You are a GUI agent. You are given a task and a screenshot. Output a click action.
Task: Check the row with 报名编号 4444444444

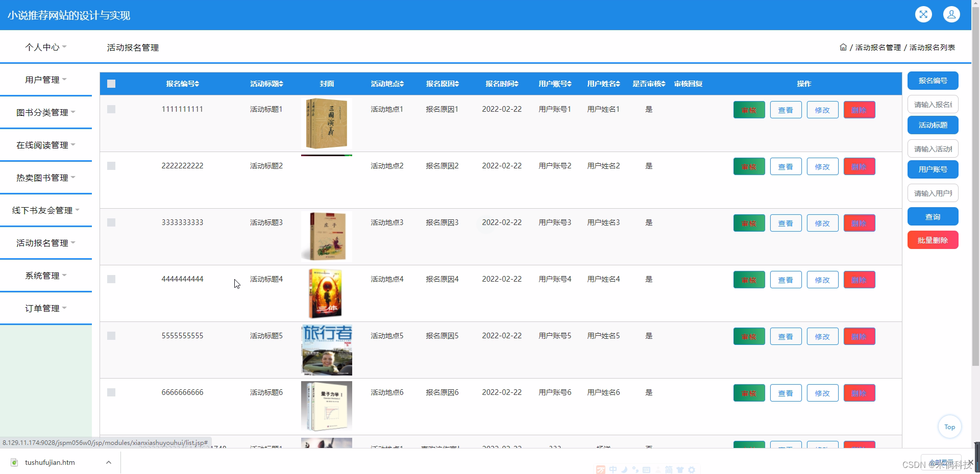pyautogui.click(x=111, y=279)
